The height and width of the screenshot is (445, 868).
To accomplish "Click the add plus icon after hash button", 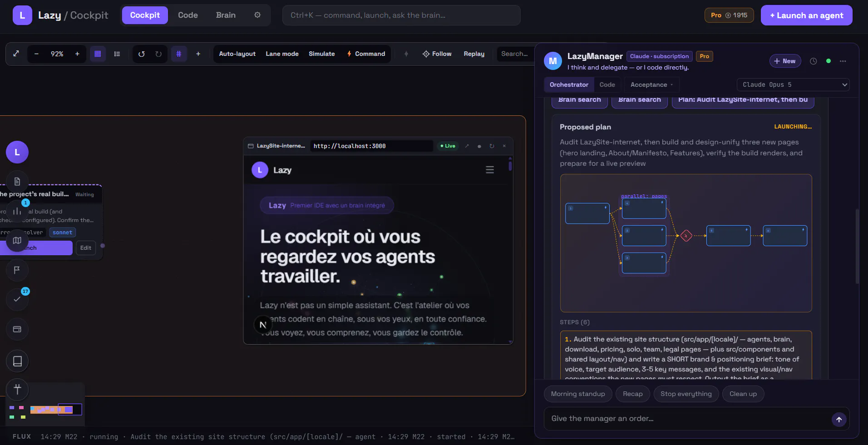I will pyautogui.click(x=198, y=54).
